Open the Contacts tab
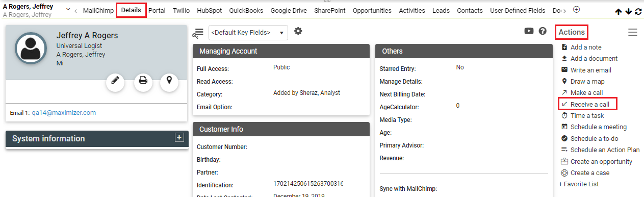The height and width of the screenshot is (197, 644). click(470, 10)
